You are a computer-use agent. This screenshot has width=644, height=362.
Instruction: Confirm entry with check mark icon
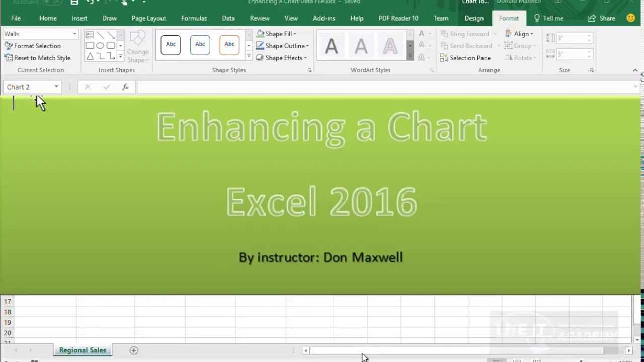click(107, 87)
